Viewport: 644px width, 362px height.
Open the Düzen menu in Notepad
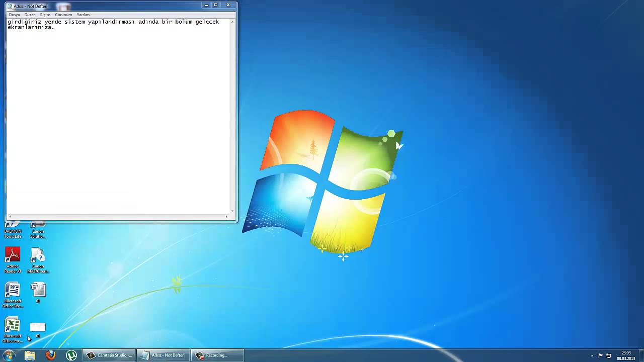coord(30,15)
